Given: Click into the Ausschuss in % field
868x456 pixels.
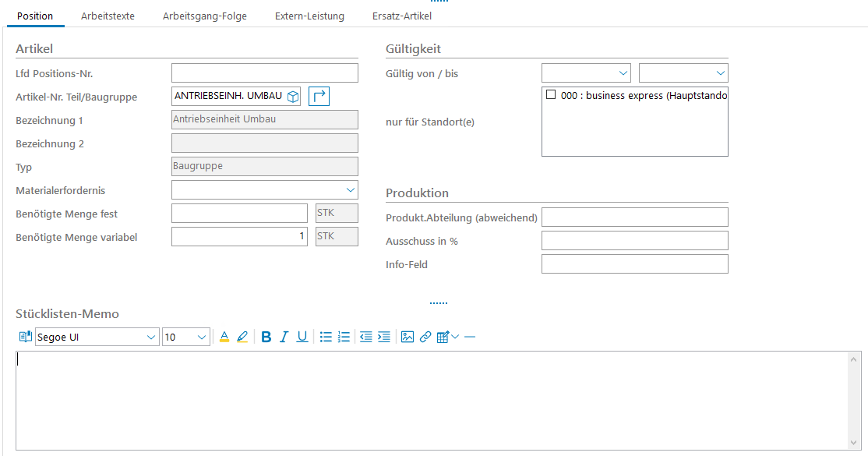Looking at the screenshot, I should pyautogui.click(x=634, y=241).
